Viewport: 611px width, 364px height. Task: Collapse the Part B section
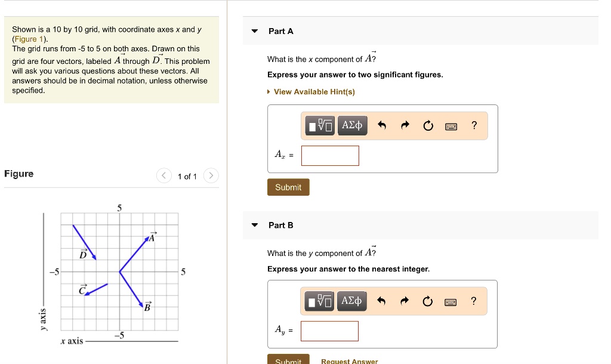pos(254,225)
